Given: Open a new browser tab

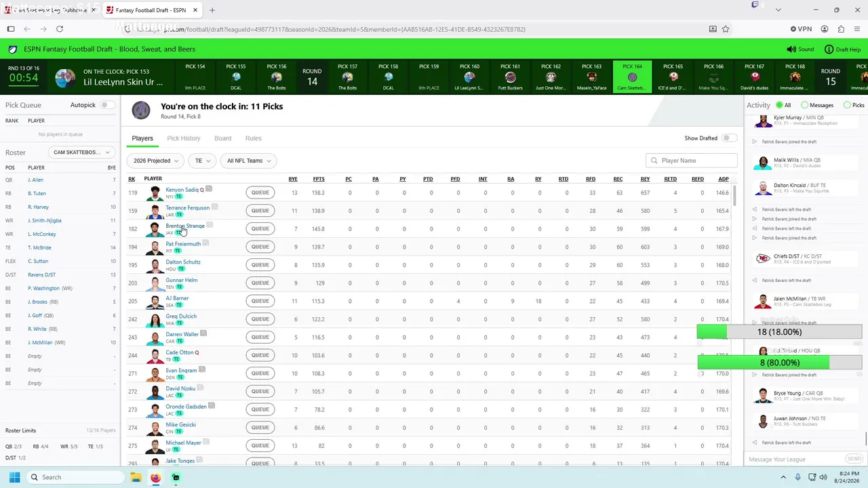Looking at the screenshot, I should pyautogui.click(x=212, y=10).
